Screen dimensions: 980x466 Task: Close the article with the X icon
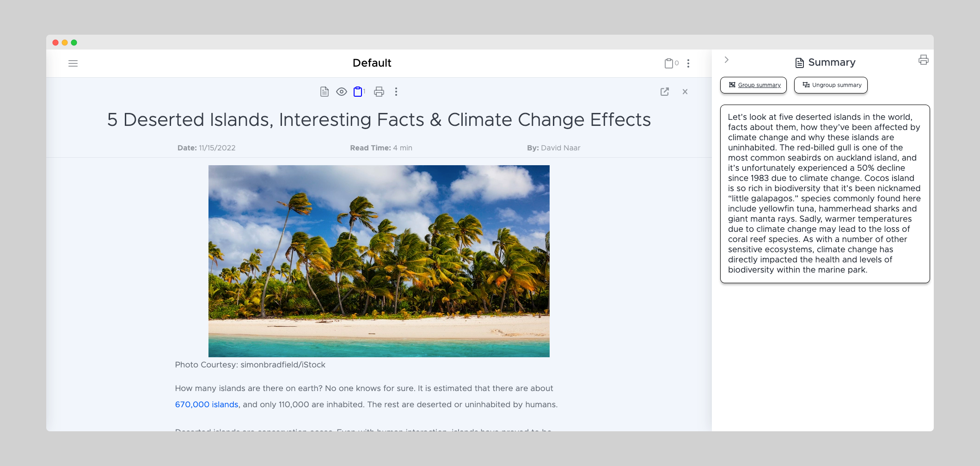(685, 92)
